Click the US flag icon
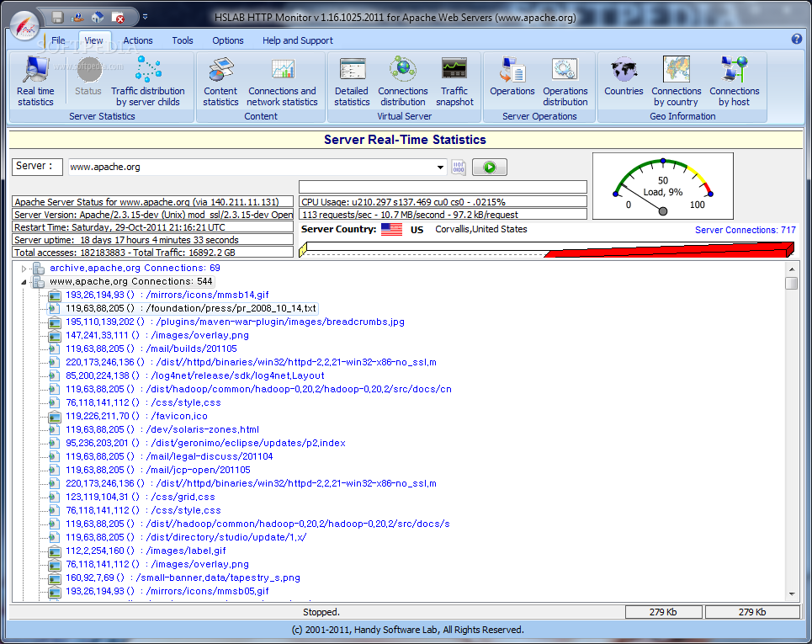Screen dimensions: 812x644 pyautogui.click(x=391, y=230)
